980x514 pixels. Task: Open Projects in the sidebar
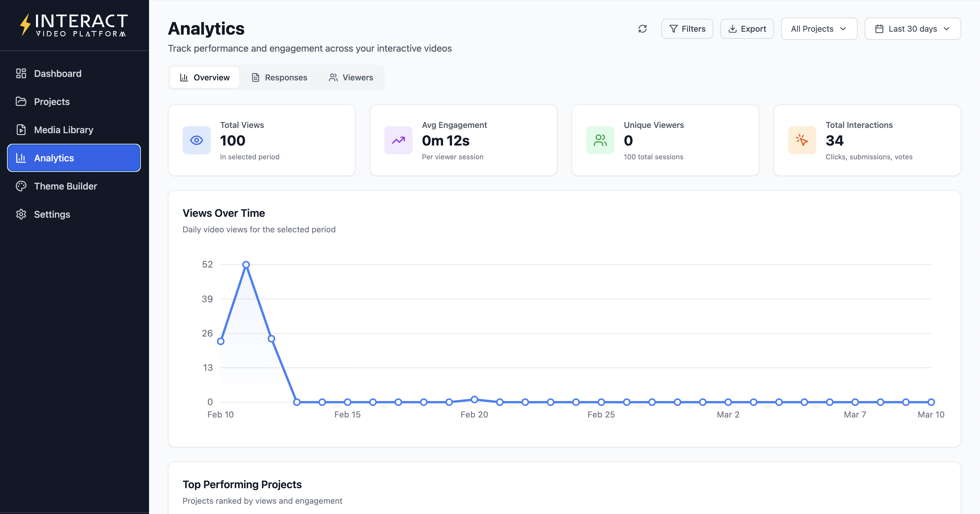(x=52, y=102)
